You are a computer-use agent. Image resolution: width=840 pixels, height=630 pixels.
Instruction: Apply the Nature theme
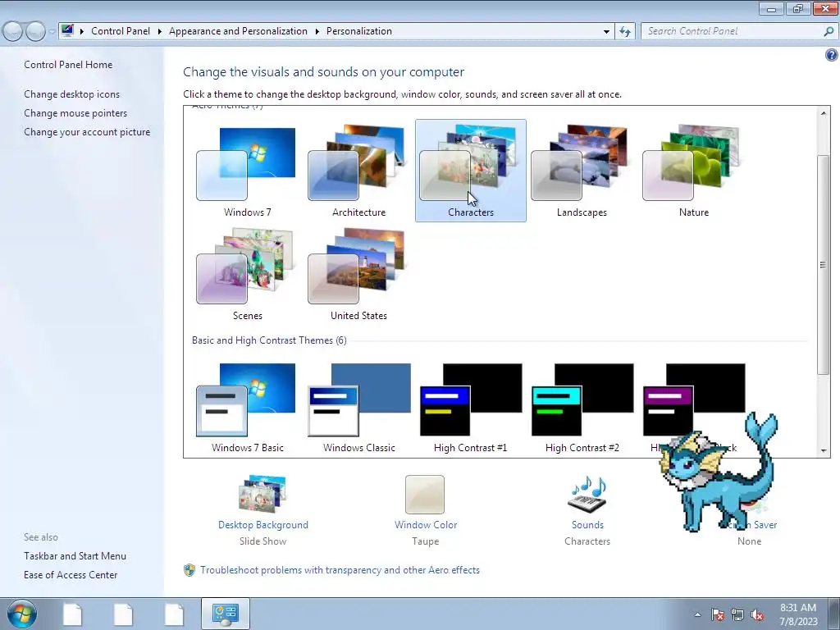click(693, 171)
